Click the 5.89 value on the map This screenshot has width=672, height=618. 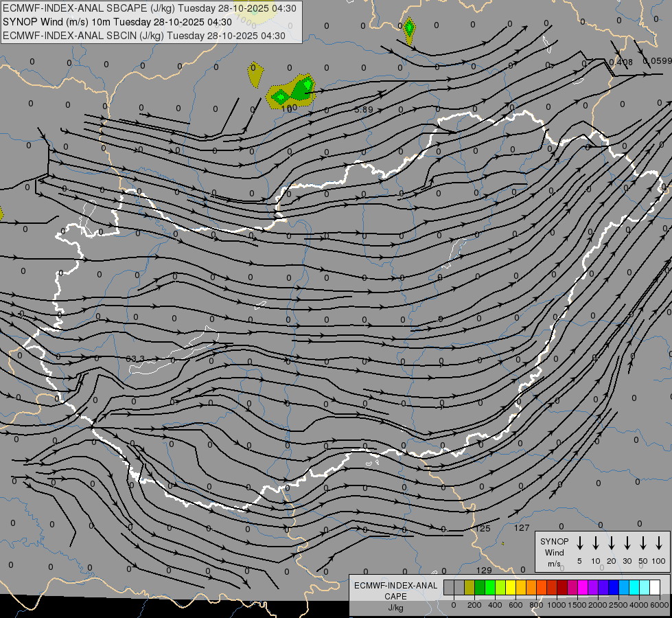363,110
